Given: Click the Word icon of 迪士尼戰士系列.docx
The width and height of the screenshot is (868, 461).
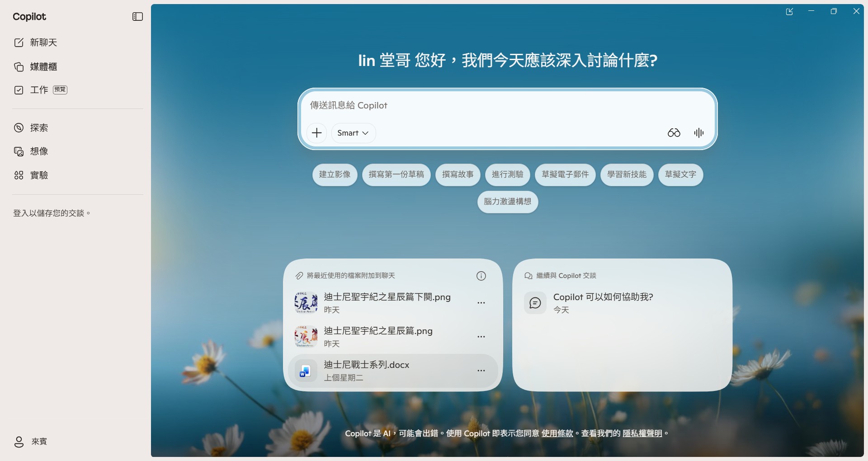Looking at the screenshot, I should 306,371.
